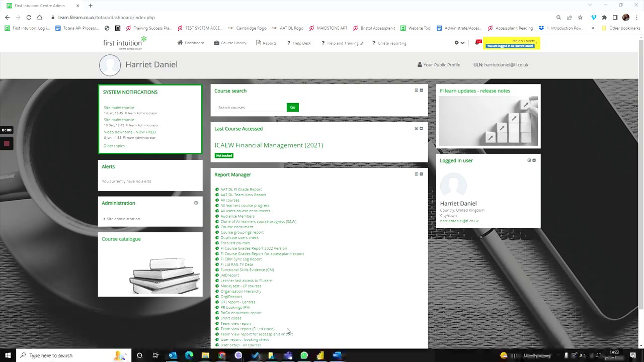Image resolution: width=644 pixels, height=362 pixels.
Task: Open All learners course progress report
Action: (245, 206)
